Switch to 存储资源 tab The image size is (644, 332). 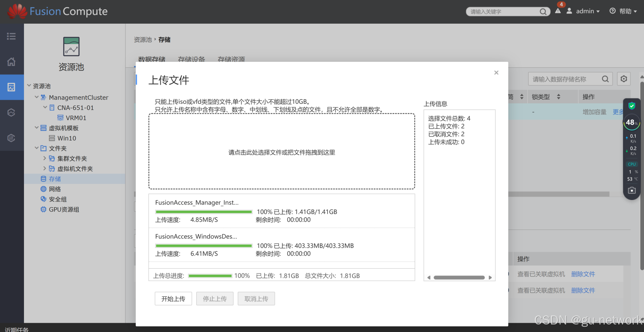(231, 59)
